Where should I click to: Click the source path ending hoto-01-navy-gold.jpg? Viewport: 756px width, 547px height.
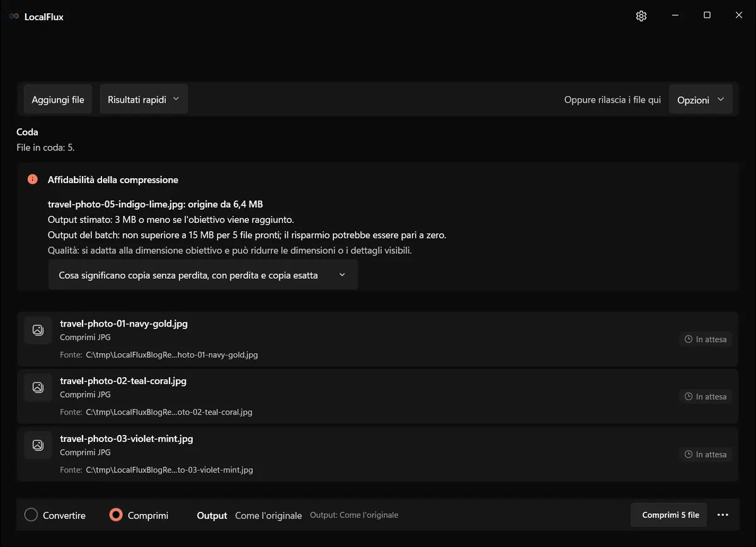172,355
